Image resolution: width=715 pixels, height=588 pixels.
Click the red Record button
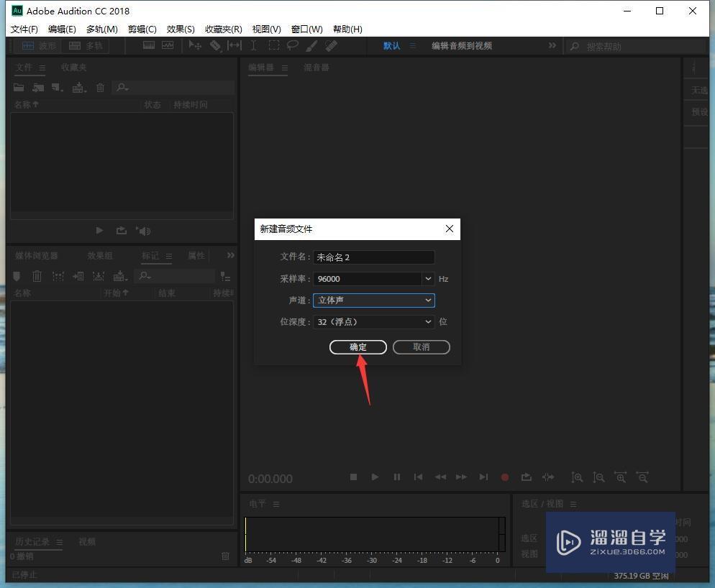(x=505, y=477)
